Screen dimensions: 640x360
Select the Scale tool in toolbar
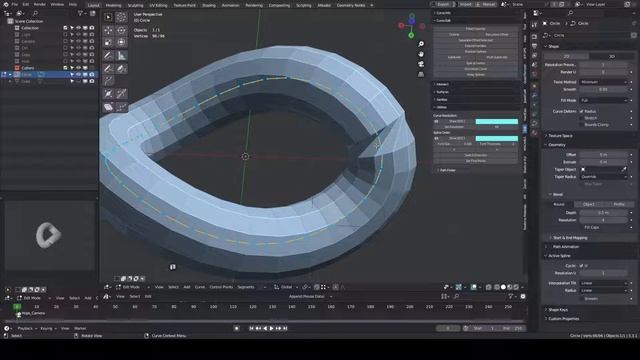108,42
